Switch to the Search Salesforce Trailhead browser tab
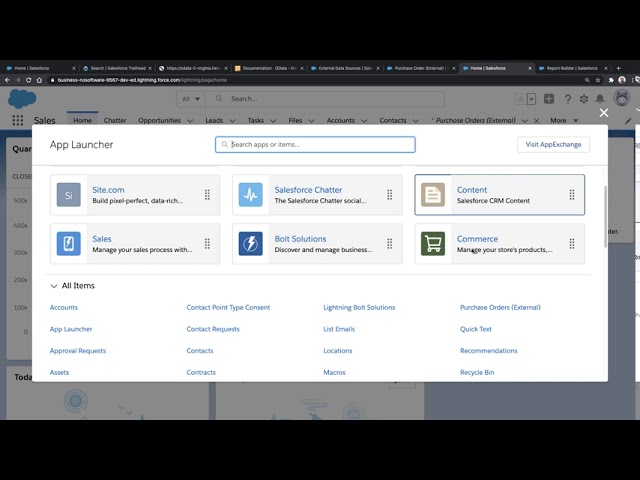This screenshot has height=480, width=640. pos(118,68)
